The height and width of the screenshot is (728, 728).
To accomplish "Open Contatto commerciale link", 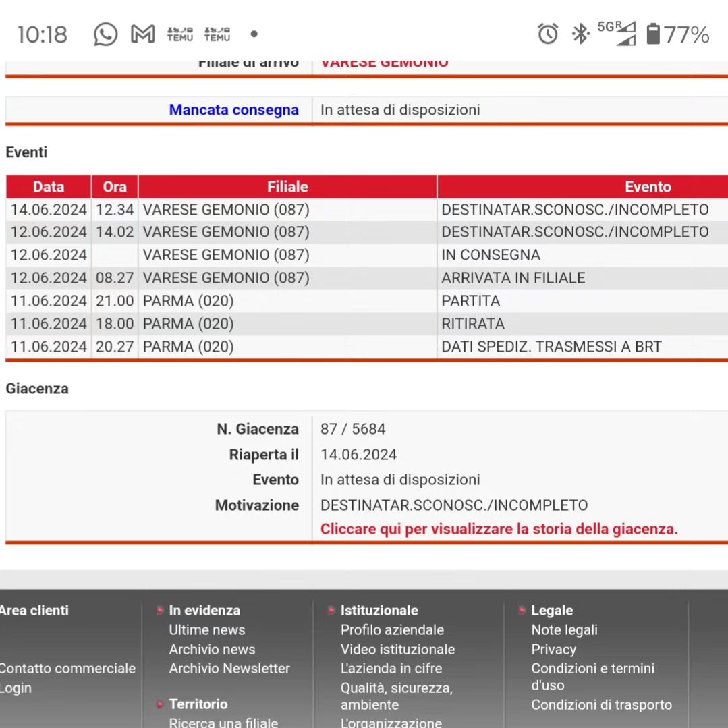I will coord(67,669).
